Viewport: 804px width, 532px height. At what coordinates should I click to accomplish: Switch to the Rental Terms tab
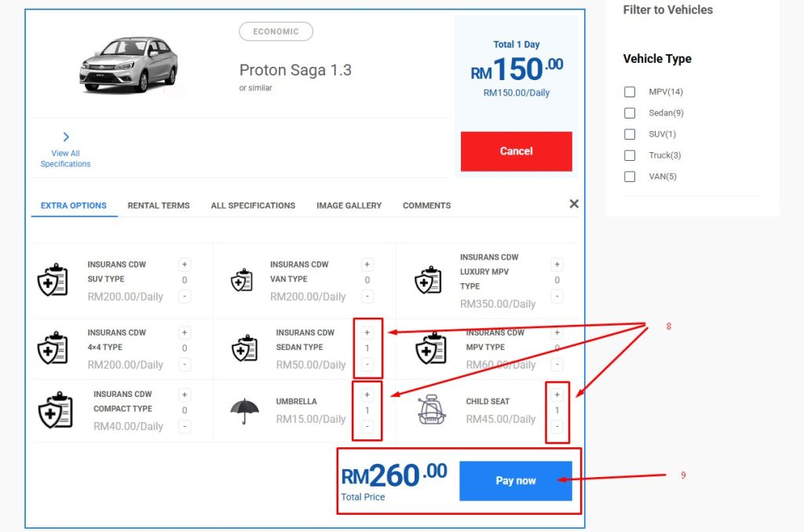click(x=159, y=206)
